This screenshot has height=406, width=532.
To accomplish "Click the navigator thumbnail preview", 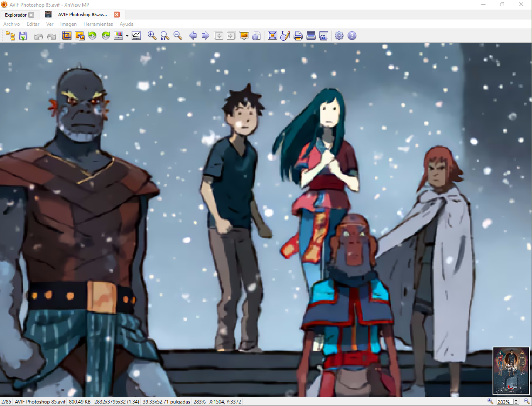I will 511,371.
